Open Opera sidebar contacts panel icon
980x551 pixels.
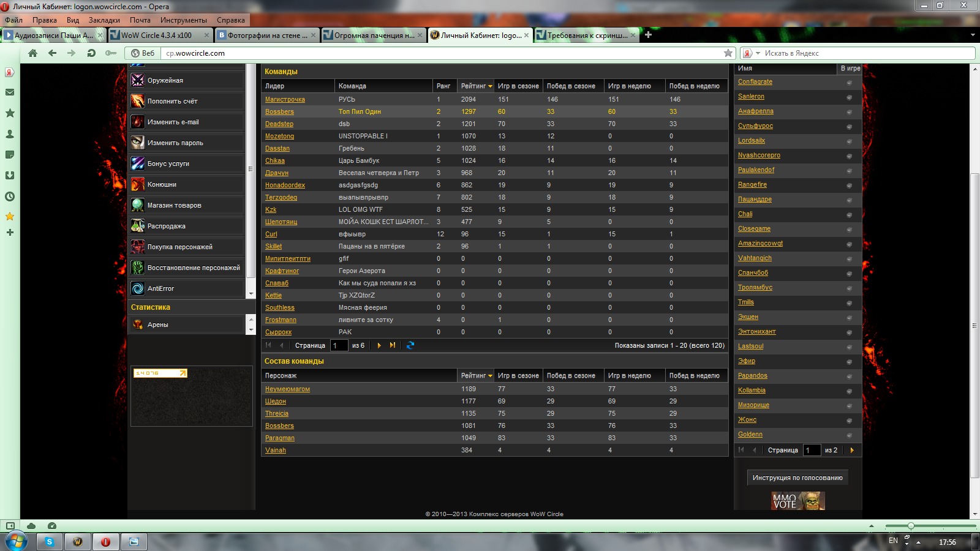10,134
